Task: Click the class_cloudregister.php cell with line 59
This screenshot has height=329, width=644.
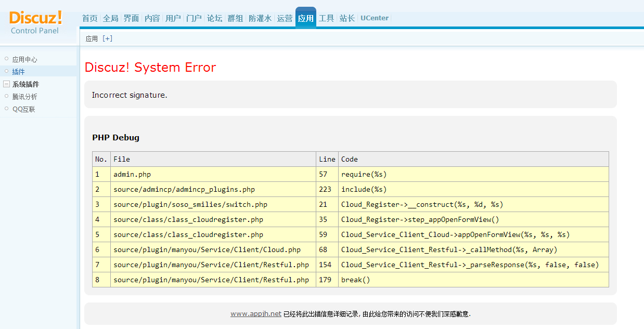Action: tap(213, 235)
